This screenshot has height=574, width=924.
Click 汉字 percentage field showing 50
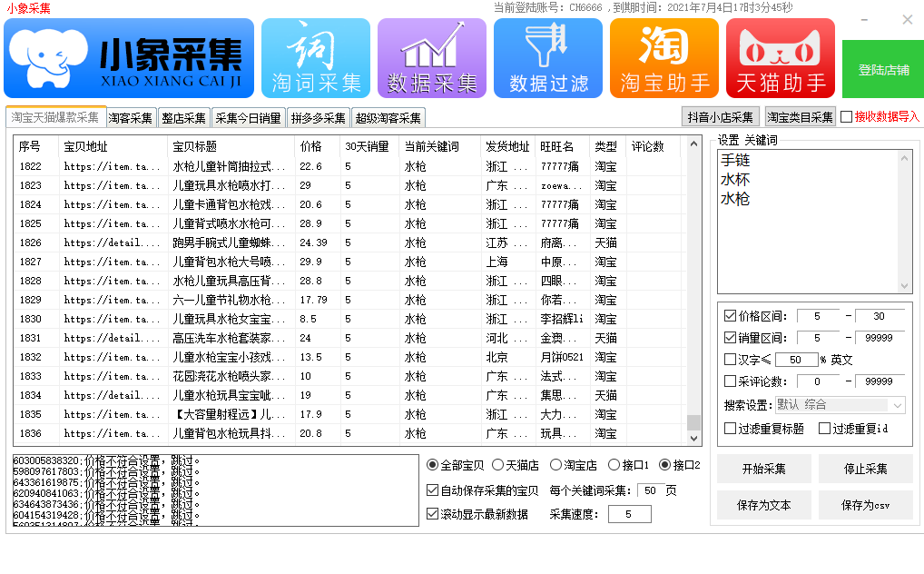click(x=796, y=360)
